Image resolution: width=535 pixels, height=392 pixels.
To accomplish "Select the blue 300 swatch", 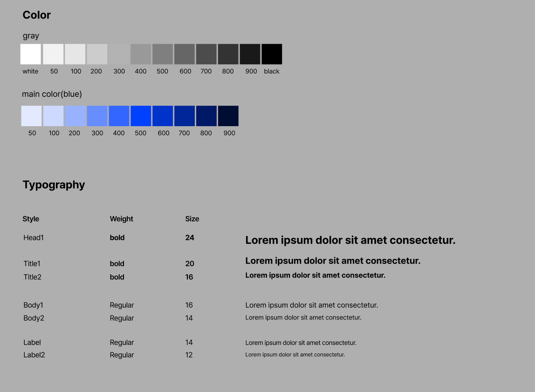I will tap(97, 116).
